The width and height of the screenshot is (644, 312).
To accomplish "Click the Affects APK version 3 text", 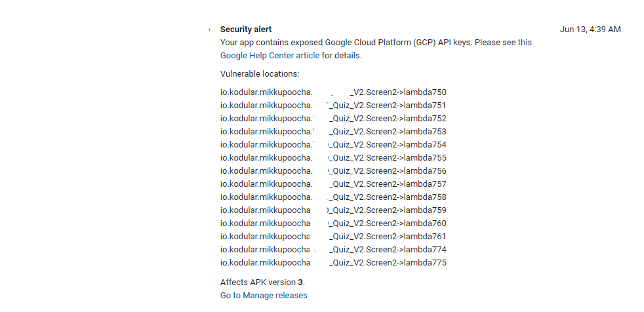I will [x=262, y=283].
